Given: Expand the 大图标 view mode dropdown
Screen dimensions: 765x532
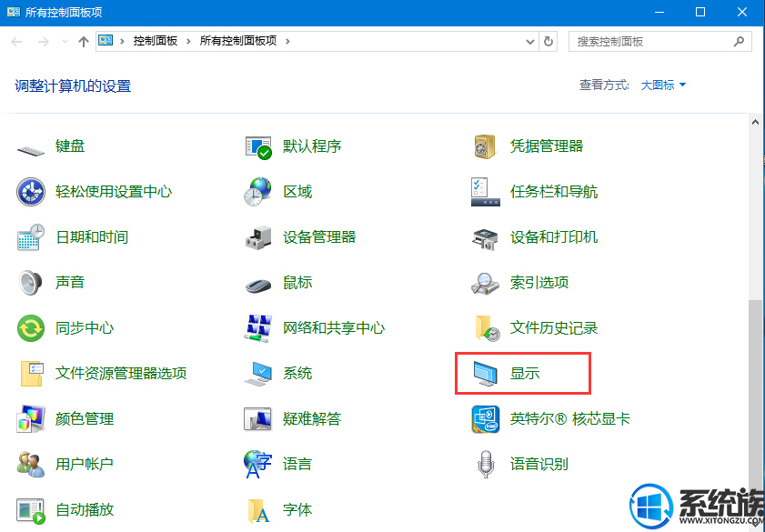Looking at the screenshot, I should pos(663,85).
